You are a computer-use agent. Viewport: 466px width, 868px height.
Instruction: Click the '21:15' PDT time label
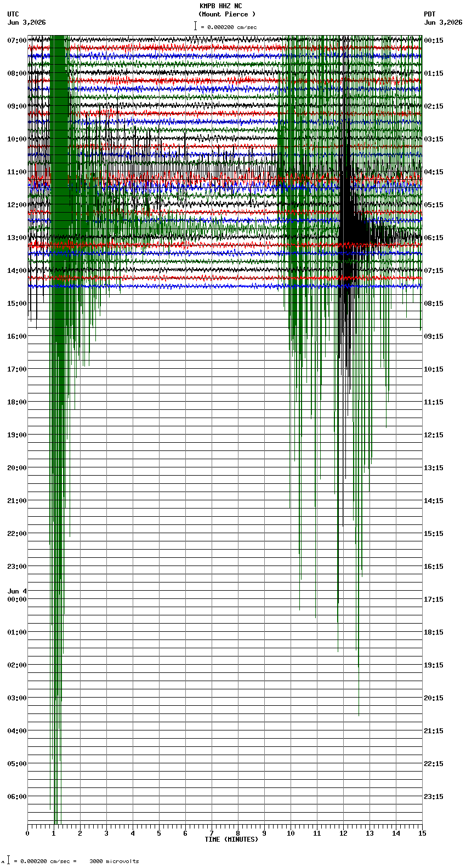coord(434,731)
